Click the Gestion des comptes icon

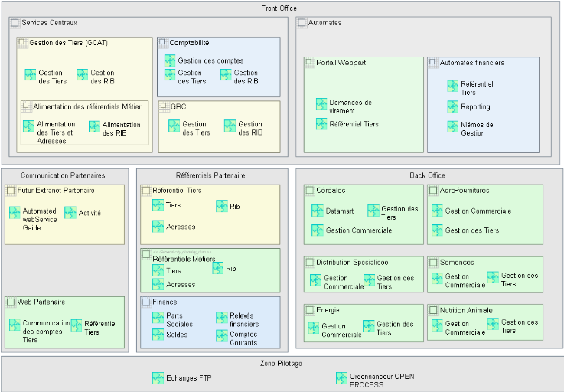point(171,60)
